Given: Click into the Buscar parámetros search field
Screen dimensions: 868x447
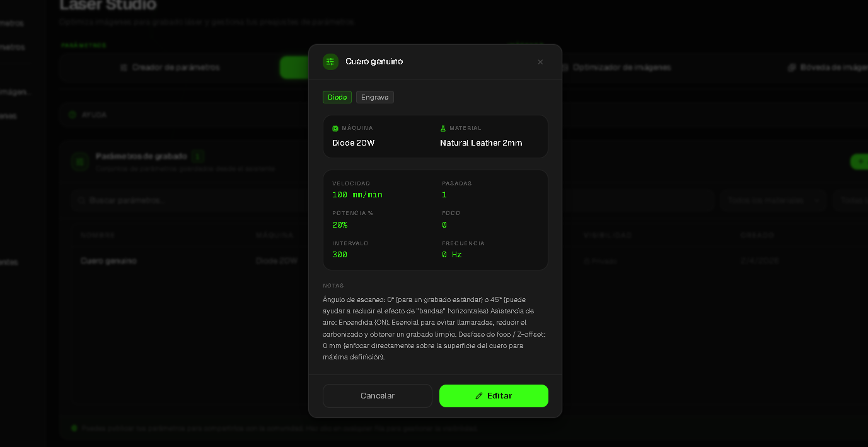Looking at the screenshot, I should (189, 200).
